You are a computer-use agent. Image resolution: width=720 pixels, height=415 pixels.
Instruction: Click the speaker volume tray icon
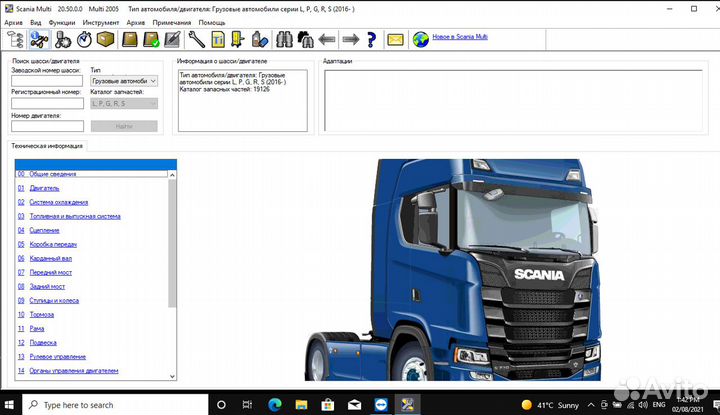tap(644, 405)
